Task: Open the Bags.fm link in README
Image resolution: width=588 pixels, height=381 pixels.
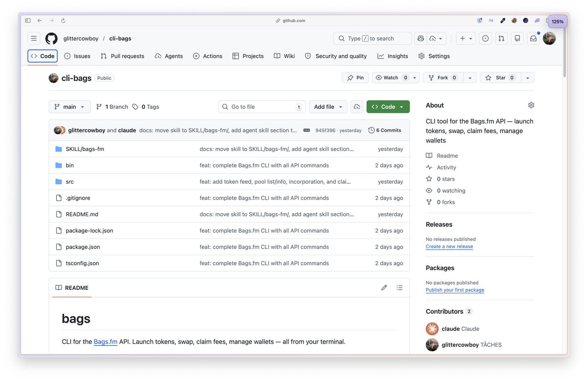Action: click(105, 342)
